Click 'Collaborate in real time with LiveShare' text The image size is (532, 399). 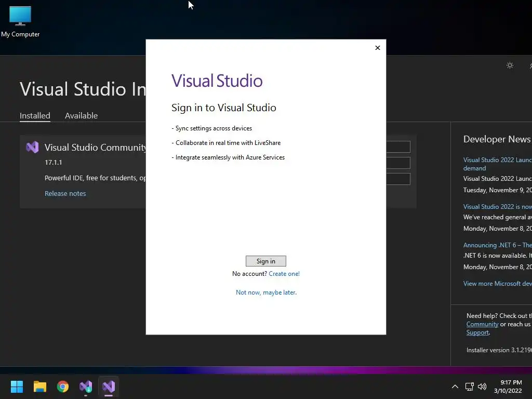228,143
